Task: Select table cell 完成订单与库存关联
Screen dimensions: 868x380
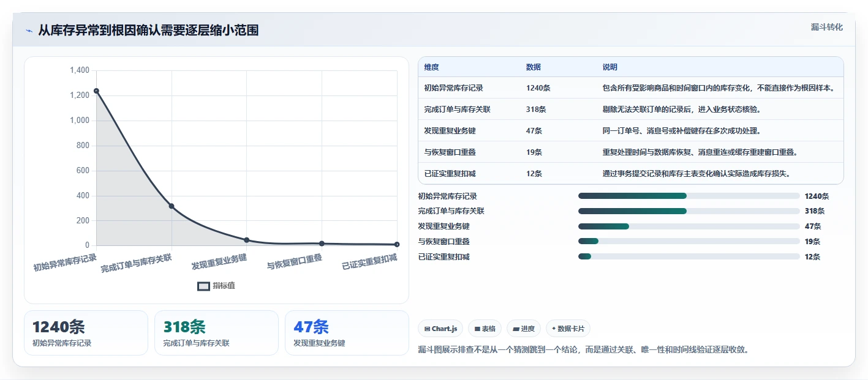Action: pyautogui.click(x=458, y=110)
